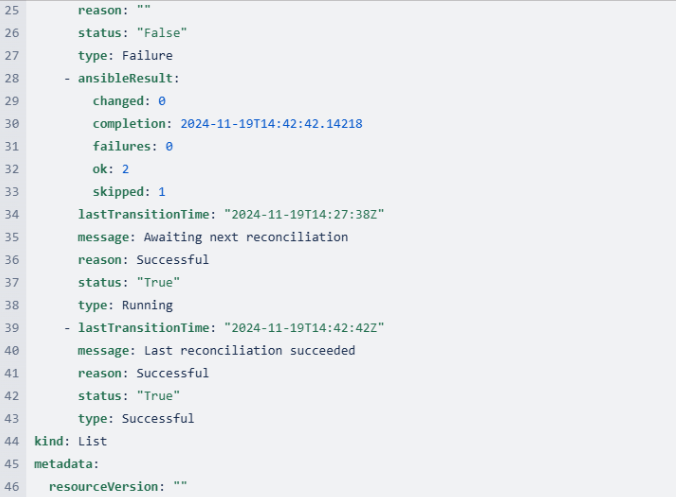Click the "2024-11-19T14:42:42Z" lastTransitionTime value
676x497 pixels.
305,328
